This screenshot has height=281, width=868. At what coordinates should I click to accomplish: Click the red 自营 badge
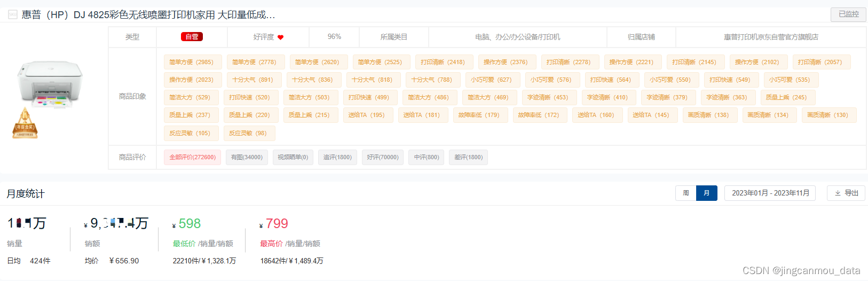[x=192, y=37]
